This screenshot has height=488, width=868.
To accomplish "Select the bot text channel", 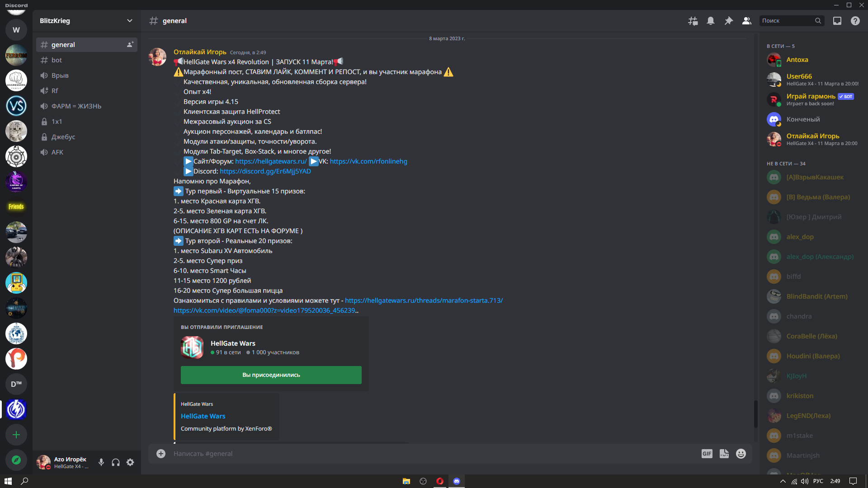I will (x=87, y=60).
